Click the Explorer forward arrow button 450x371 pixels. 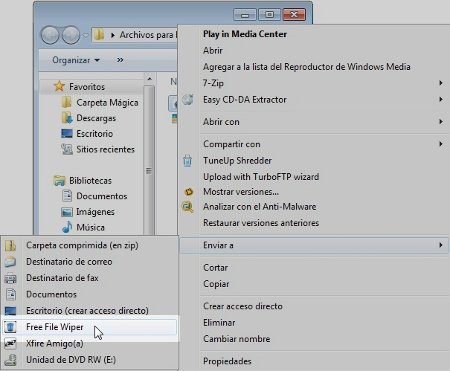coord(71,35)
